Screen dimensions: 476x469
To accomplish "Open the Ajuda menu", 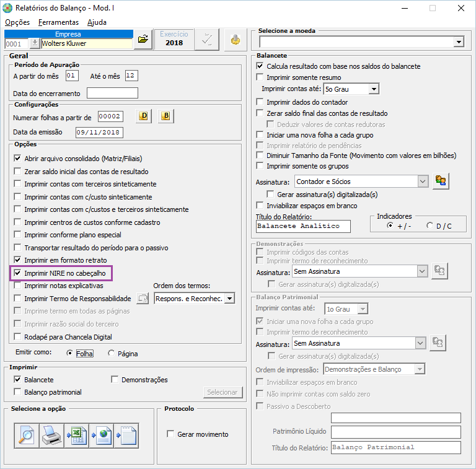I will [x=97, y=22].
